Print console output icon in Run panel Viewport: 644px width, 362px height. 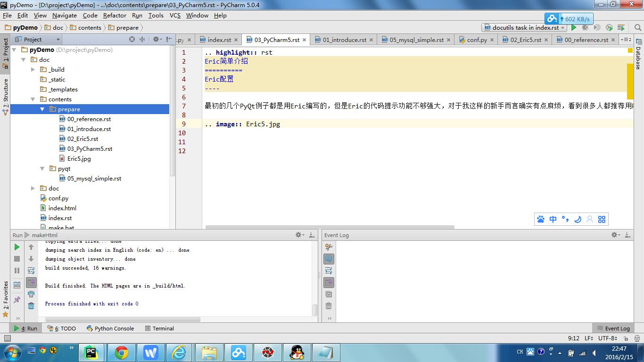tap(31, 294)
